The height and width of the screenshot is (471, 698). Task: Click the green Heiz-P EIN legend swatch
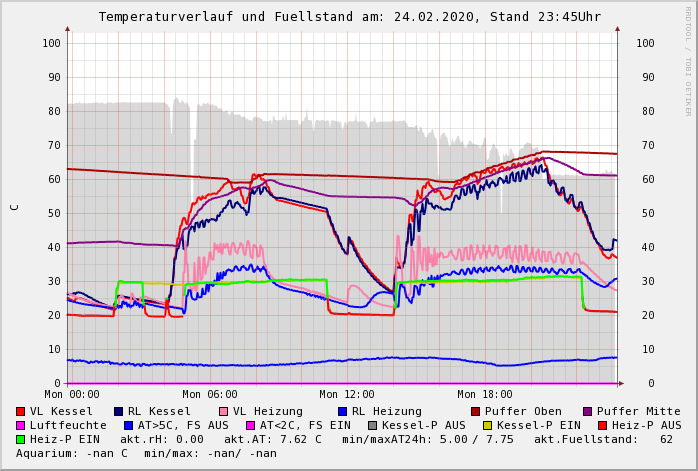point(21,439)
